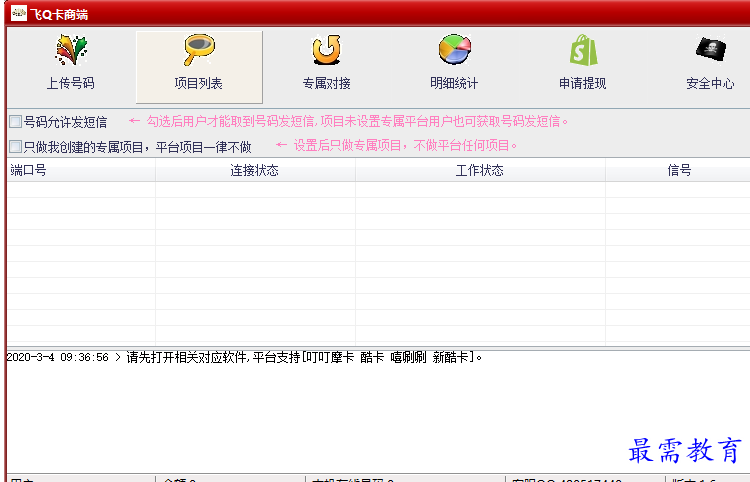Click the 工作状态 column header
Image resolution: width=750 pixels, height=482 pixels.
(480, 170)
